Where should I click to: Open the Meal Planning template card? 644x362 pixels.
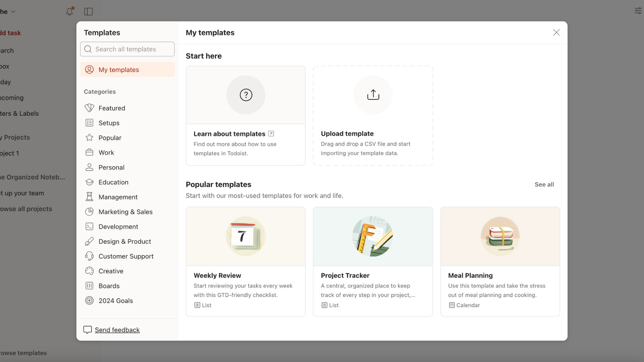point(500,261)
